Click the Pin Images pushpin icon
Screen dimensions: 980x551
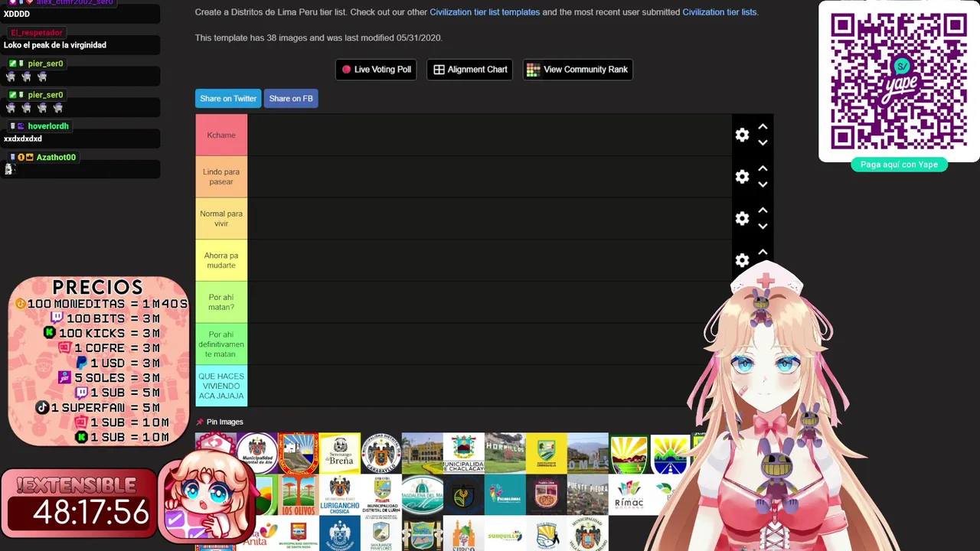pyautogui.click(x=200, y=422)
